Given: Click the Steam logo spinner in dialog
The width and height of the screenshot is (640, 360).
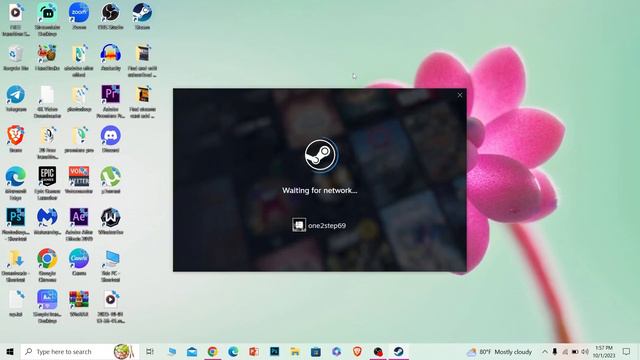Looking at the screenshot, I should (320, 155).
